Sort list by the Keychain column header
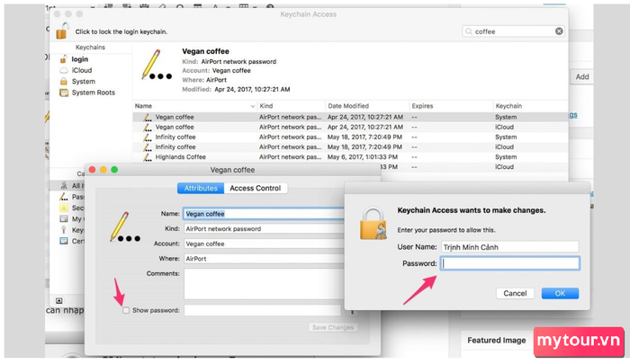 [530, 106]
